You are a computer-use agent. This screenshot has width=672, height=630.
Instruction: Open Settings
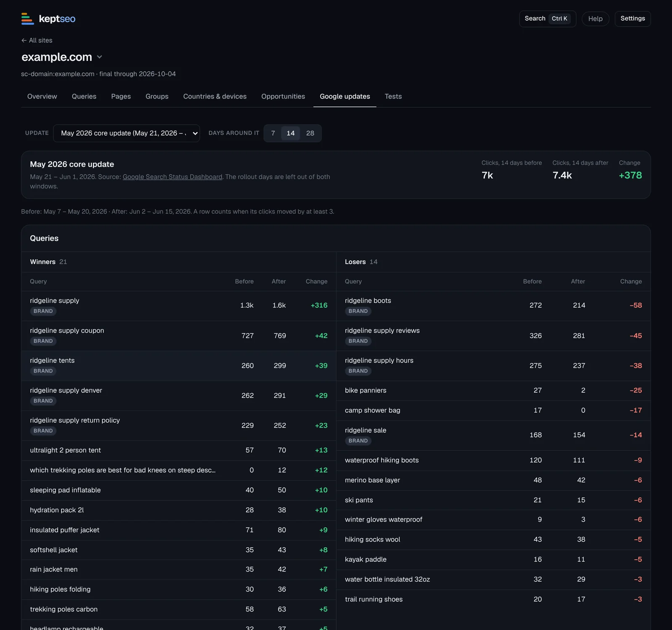pyautogui.click(x=633, y=18)
